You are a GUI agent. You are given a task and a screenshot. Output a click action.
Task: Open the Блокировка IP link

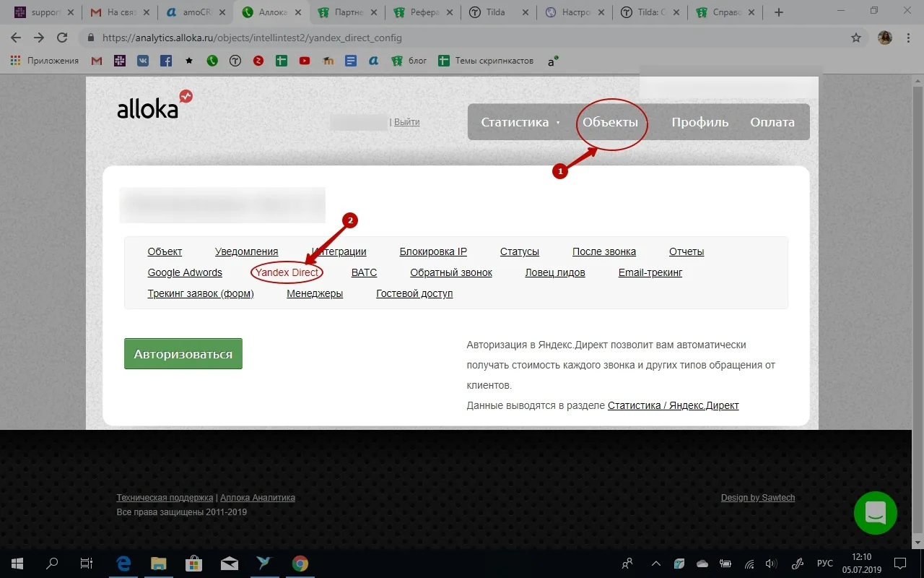point(433,251)
